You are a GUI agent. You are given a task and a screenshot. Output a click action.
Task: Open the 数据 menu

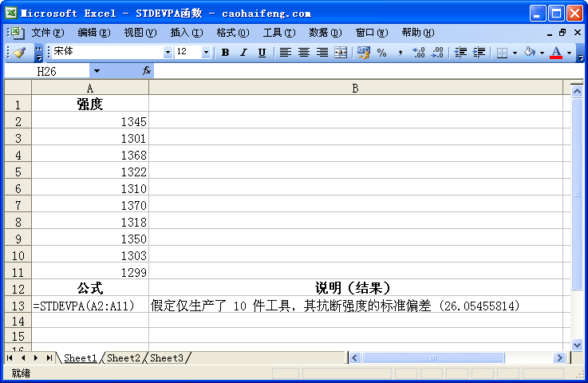coord(326,33)
